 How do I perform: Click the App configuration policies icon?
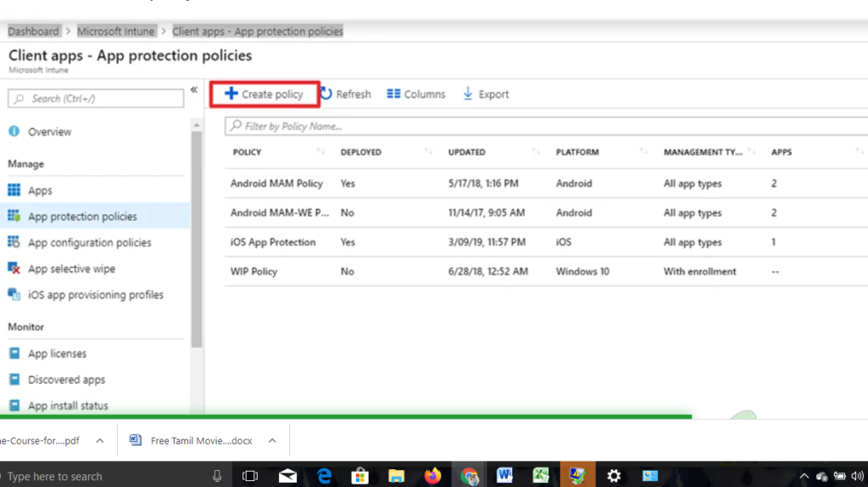(14, 242)
